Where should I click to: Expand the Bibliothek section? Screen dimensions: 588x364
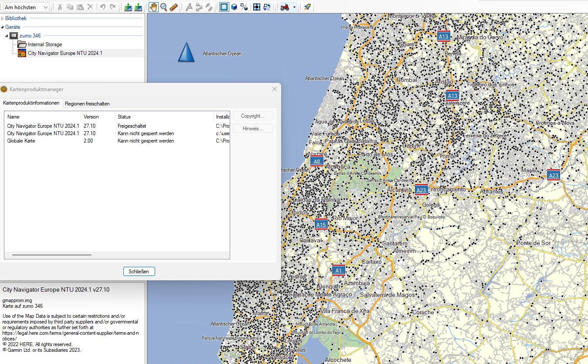pyautogui.click(x=3, y=18)
